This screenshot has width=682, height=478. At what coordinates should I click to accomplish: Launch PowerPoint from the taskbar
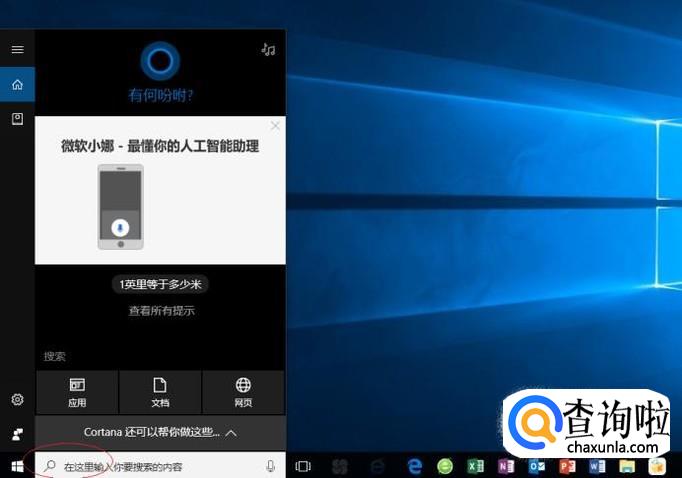pos(567,466)
